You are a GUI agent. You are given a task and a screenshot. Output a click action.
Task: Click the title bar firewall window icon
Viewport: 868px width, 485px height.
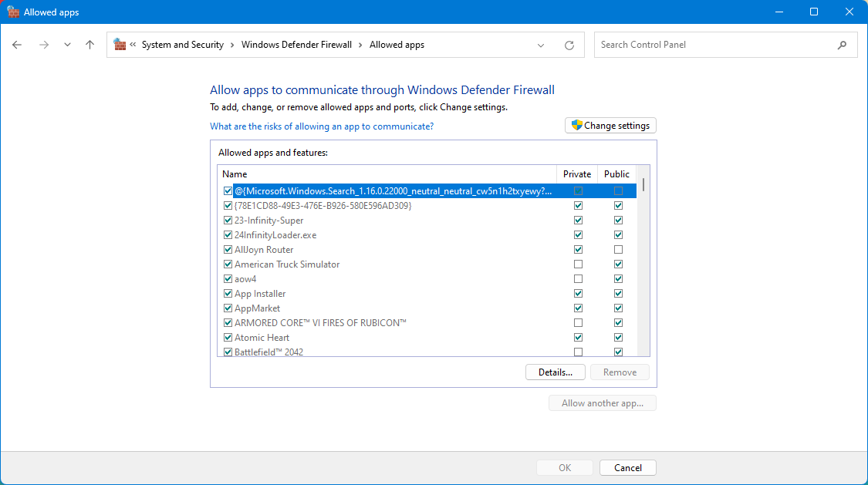click(x=13, y=12)
